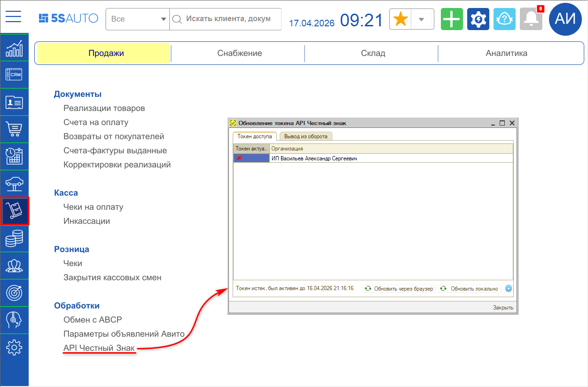588x387 pixels.
Task: Open the blue gear lightning settings
Action: tap(478, 19)
